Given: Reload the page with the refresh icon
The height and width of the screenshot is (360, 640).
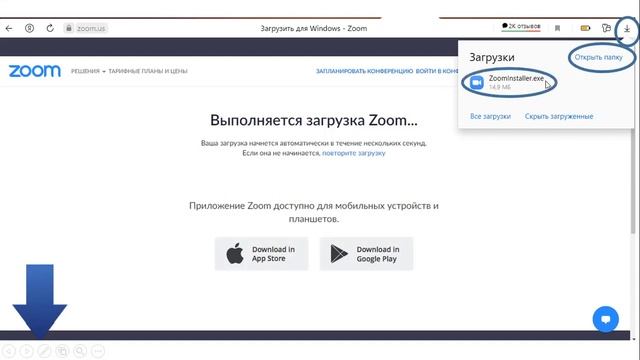Looking at the screenshot, I should [50, 28].
